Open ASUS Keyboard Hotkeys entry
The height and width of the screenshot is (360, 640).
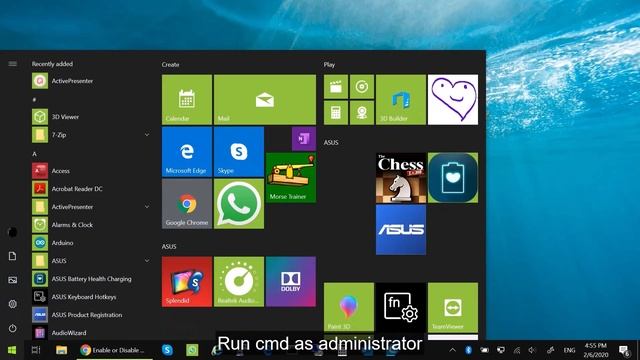click(x=91, y=297)
